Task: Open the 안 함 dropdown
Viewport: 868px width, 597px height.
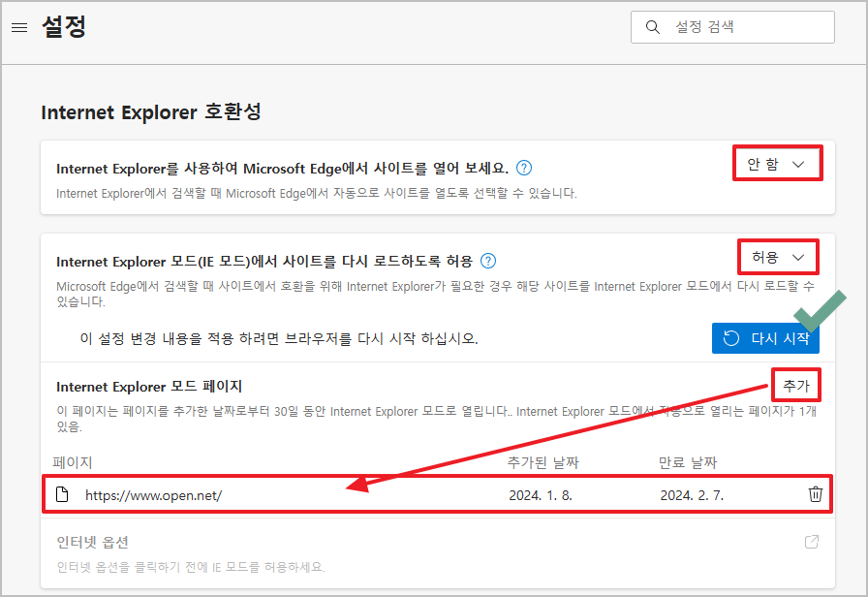Action: click(x=777, y=164)
